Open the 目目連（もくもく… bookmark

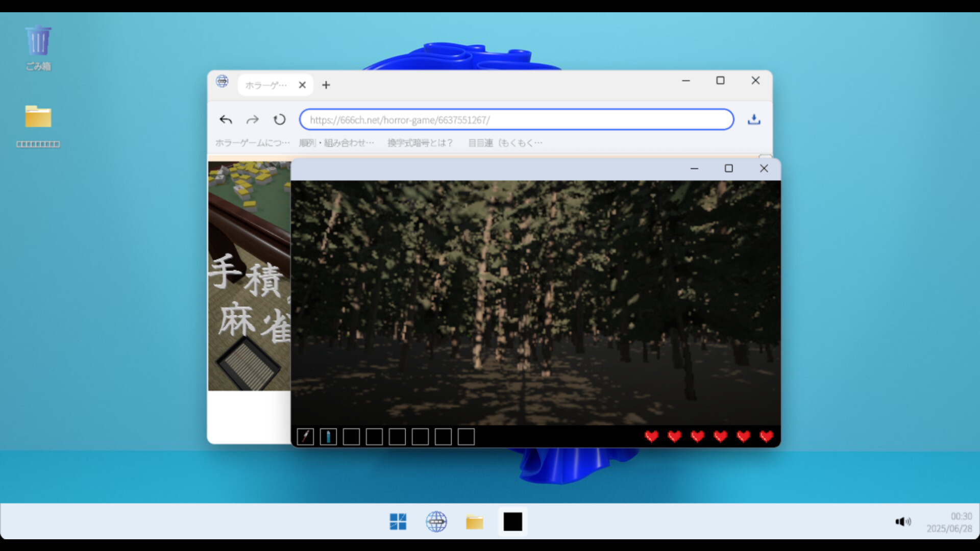504,143
